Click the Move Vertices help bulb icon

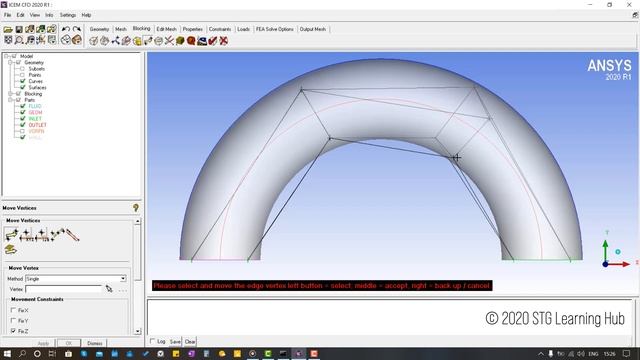(136, 208)
